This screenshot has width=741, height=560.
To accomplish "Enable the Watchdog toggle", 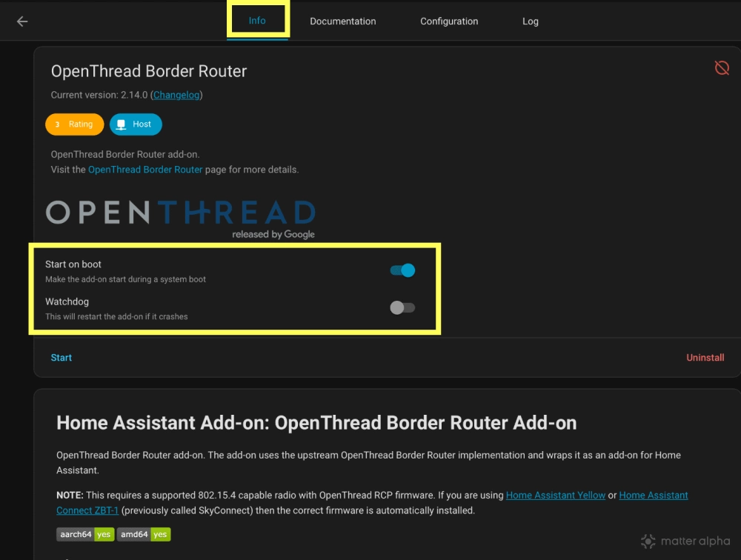I will [402, 307].
